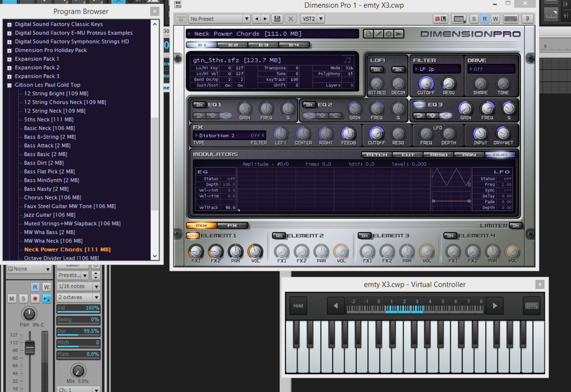This screenshot has height=392, width=571.
Task: Switch to the E2 element tab
Action: pyautogui.click(x=233, y=45)
